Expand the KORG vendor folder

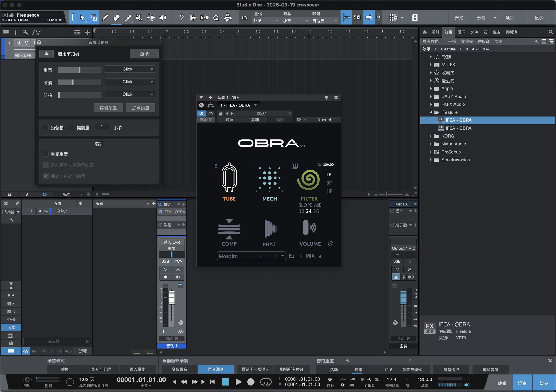[431, 136]
